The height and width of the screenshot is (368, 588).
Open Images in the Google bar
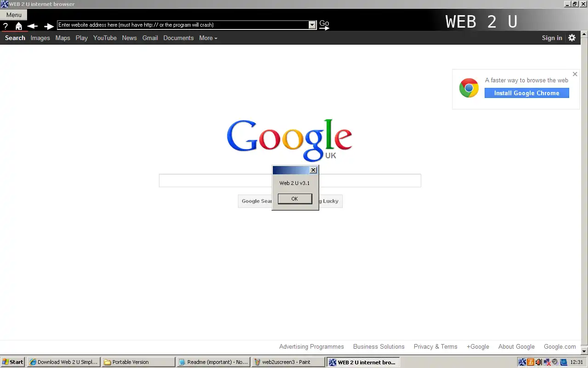[40, 38]
